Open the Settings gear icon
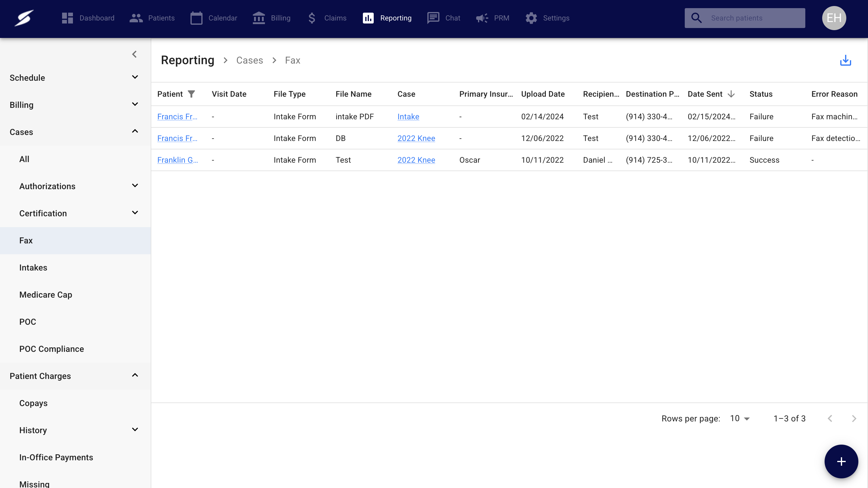The height and width of the screenshot is (488, 868). tap(531, 18)
